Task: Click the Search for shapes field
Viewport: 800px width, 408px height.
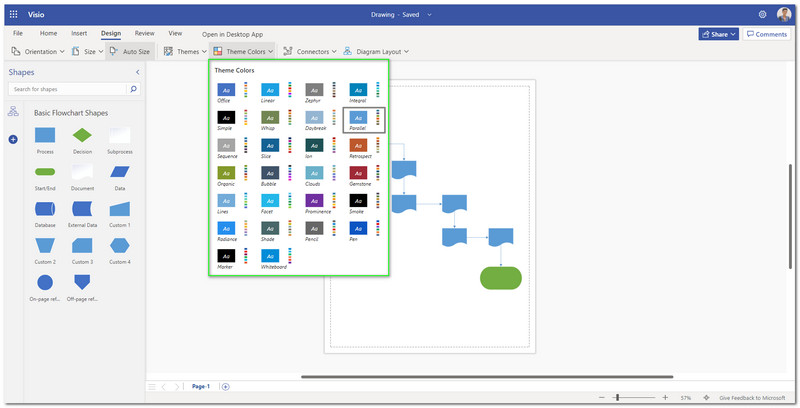Action: [67, 90]
